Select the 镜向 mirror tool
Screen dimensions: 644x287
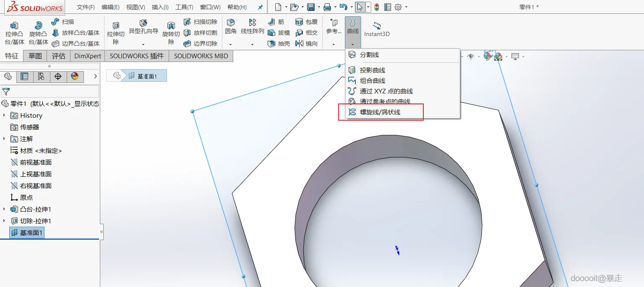point(307,44)
